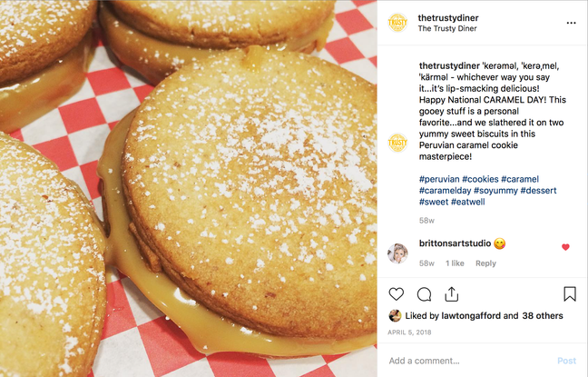Reply to brittonsartstudio's comment
Image resolution: width=588 pixels, height=377 pixels.
(485, 263)
